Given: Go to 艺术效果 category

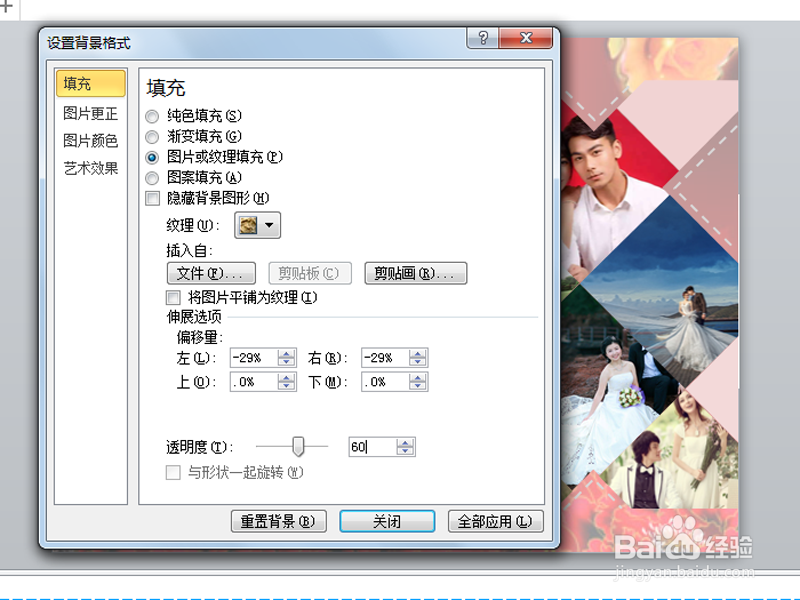Looking at the screenshot, I should 90,168.
